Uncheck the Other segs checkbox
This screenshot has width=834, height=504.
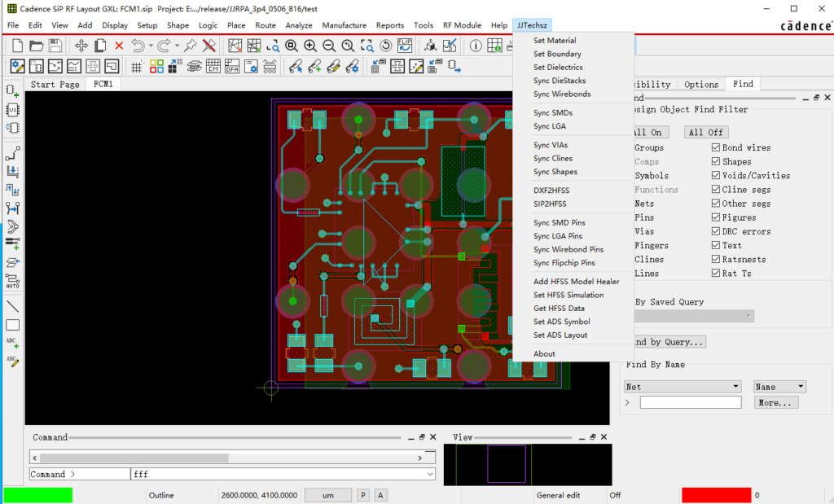point(716,203)
